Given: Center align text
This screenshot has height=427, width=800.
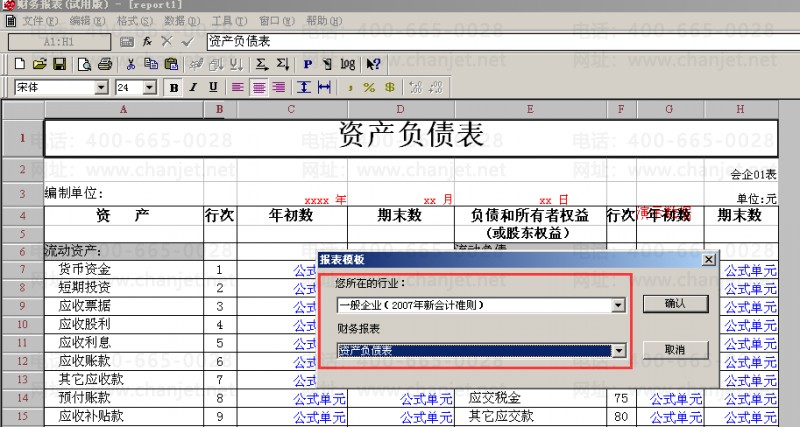Looking at the screenshot, I should point(259,87).
